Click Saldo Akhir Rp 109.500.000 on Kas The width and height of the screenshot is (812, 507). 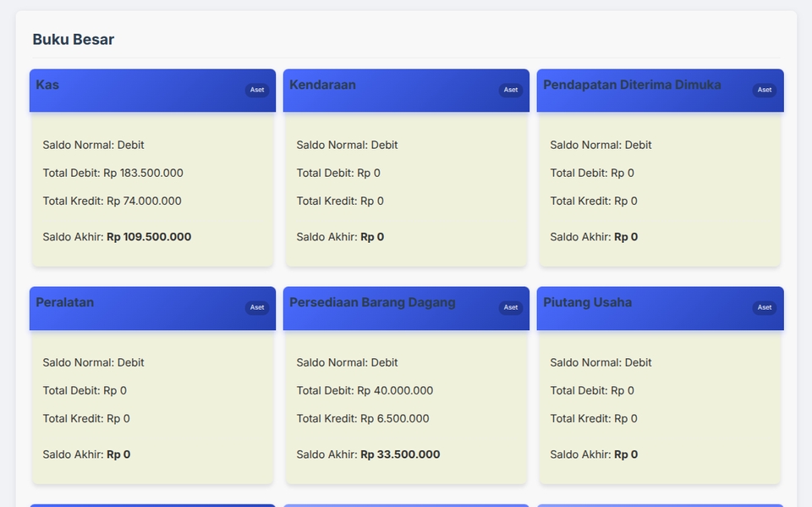point(116,237)
